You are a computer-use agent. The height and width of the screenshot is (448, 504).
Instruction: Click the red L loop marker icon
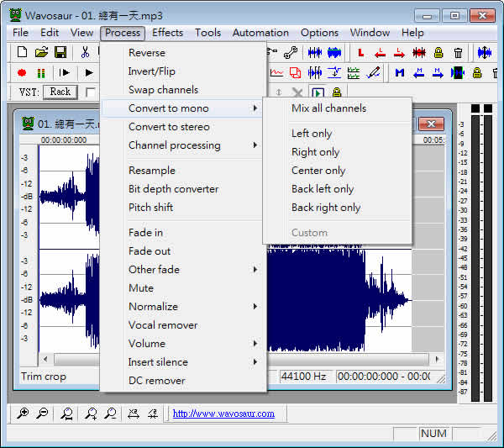pyautogui.click(x=361, y=53)
